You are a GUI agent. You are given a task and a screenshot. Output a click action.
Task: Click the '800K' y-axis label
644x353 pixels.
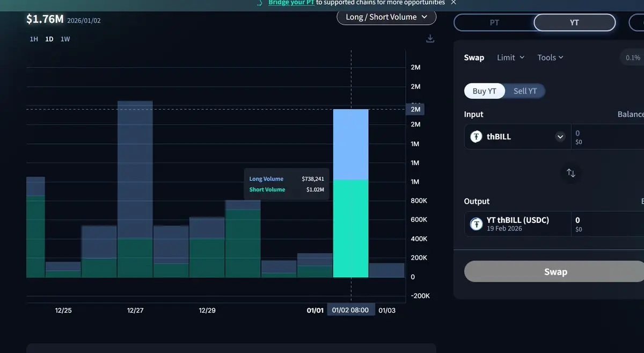[x=419, y=200]
